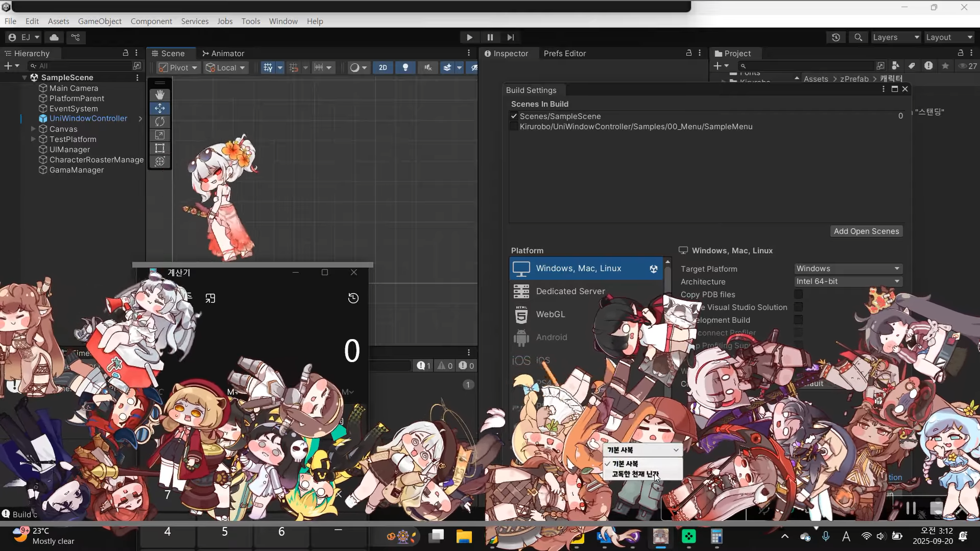This screenshot has height=551, width=980.
Task: Select the WebGL platform
Action: pos(550,314)
